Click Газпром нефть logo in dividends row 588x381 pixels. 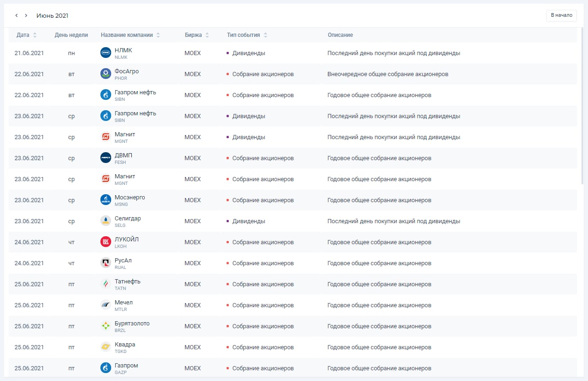106,116
